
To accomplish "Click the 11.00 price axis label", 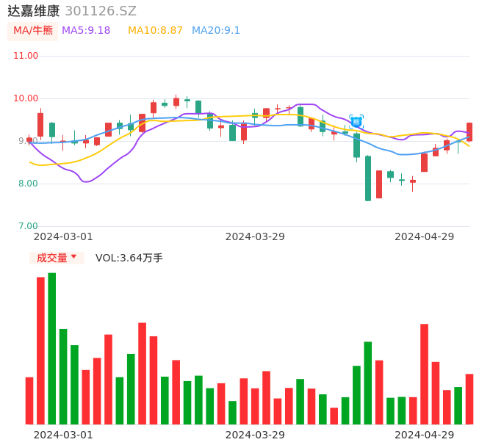I will click(x=26, y=56).
